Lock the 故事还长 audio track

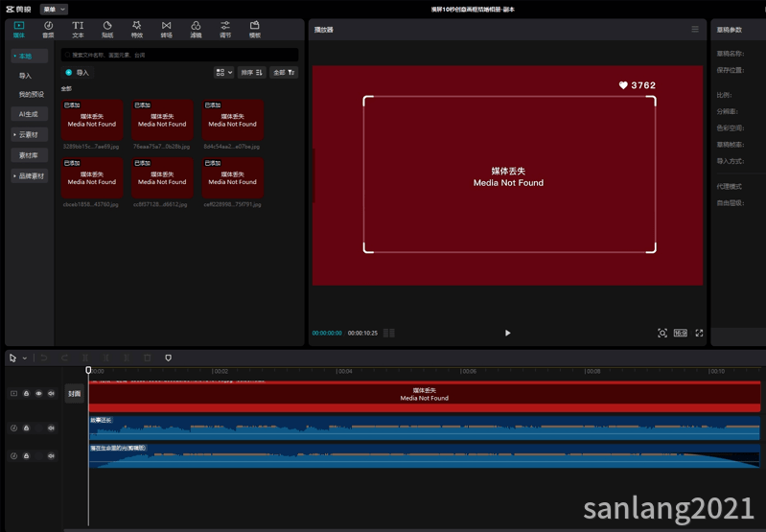[27, 428]
